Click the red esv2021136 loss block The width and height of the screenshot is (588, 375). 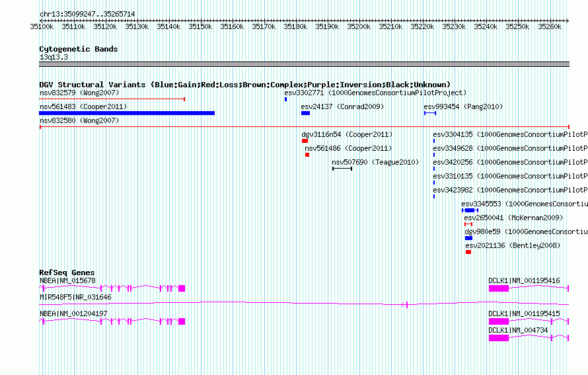click(x=468, y=252)
